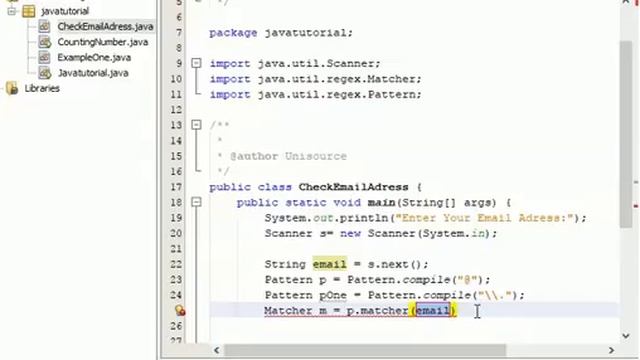Collapse the Javadoc comment fold at line 13

tap(196, 125)
